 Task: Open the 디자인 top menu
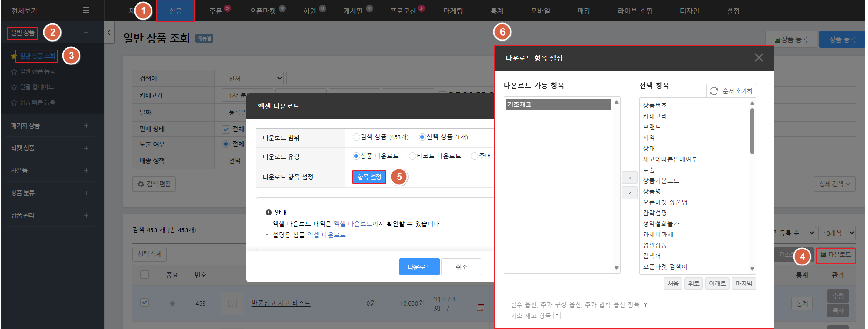coord(689,11)
